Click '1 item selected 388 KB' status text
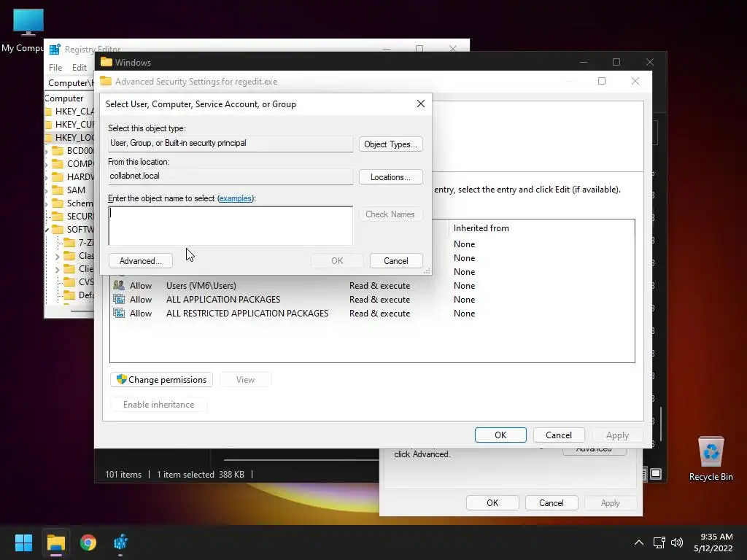The image size is (747, 560). (x=201, y=474)
